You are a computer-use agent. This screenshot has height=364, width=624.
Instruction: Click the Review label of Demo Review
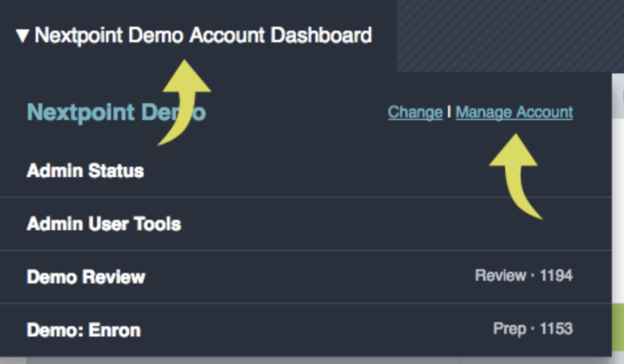[x=500, y=275]
